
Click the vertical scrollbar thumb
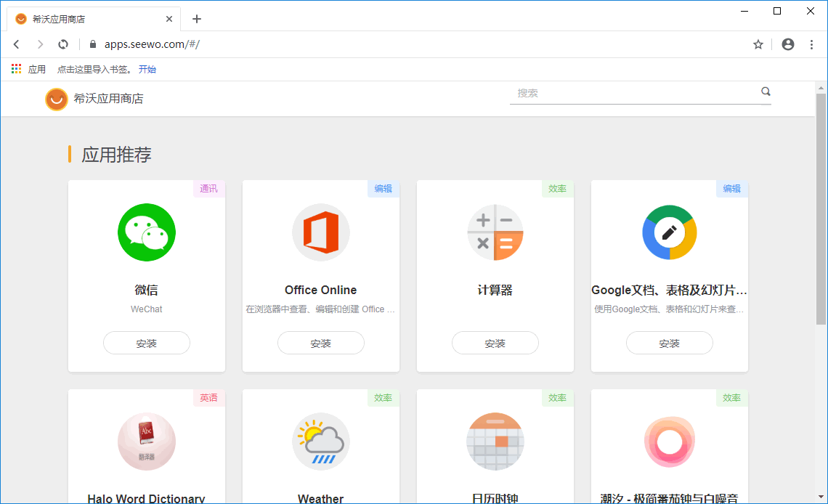coord(821,209)
